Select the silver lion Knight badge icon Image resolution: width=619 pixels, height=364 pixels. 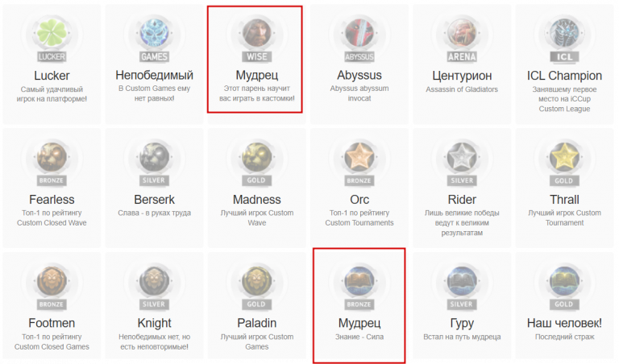(x=155, y=281)
